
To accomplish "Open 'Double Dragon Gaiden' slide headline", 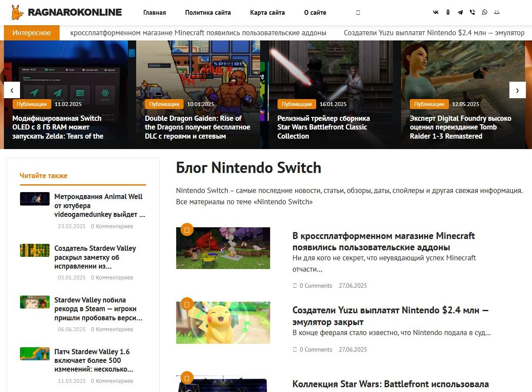I will click(x=197, y=127).
